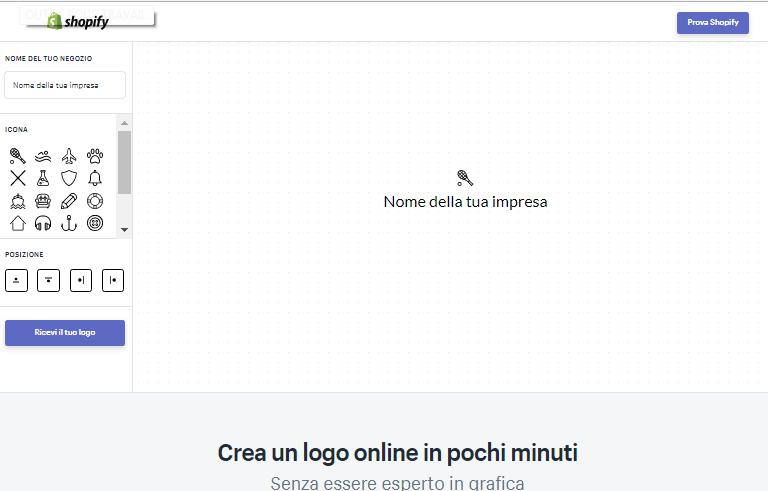Choose the swimmer waves icon

click(43, 156)
